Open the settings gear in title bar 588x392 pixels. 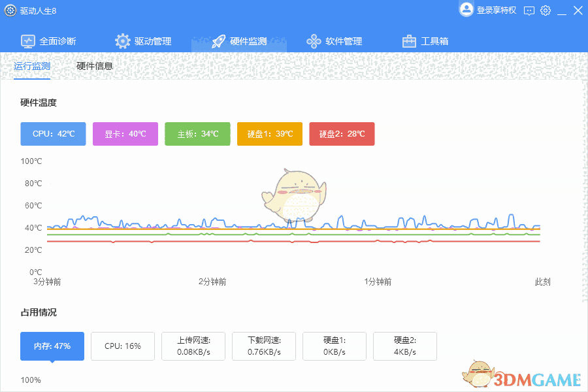[546, 10]
